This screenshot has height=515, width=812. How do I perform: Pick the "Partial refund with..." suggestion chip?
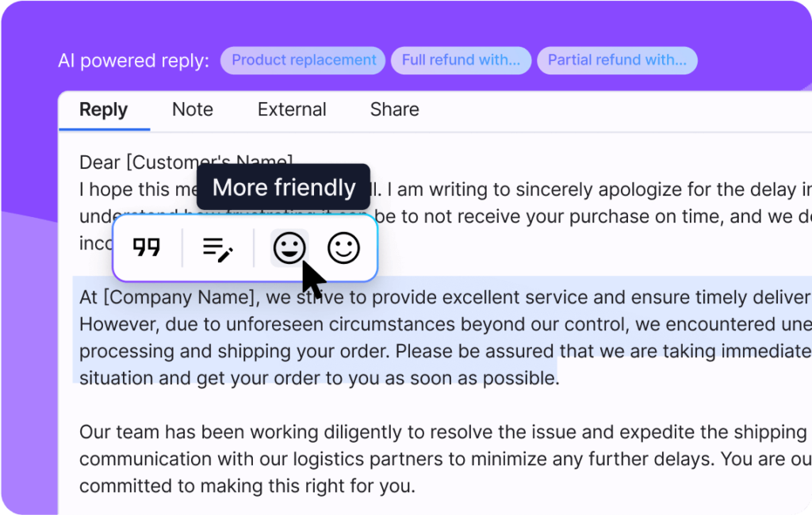coord(617,60)
